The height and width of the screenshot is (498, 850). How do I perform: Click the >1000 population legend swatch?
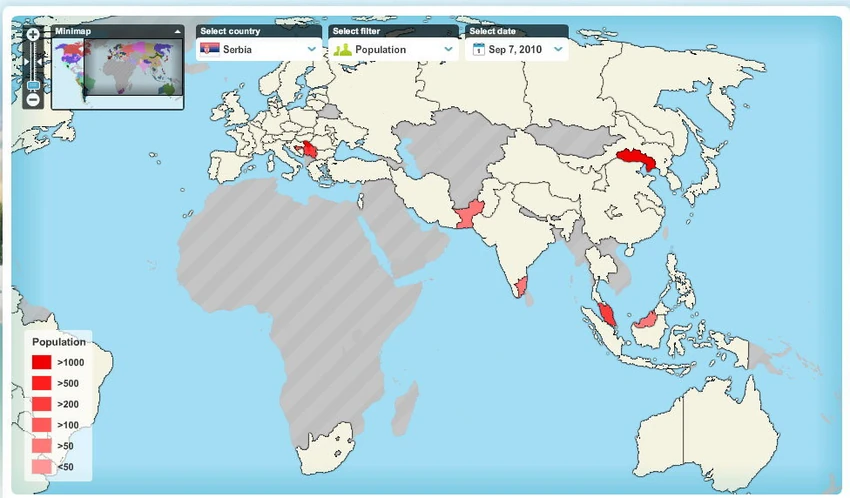[x=42, y=362]
